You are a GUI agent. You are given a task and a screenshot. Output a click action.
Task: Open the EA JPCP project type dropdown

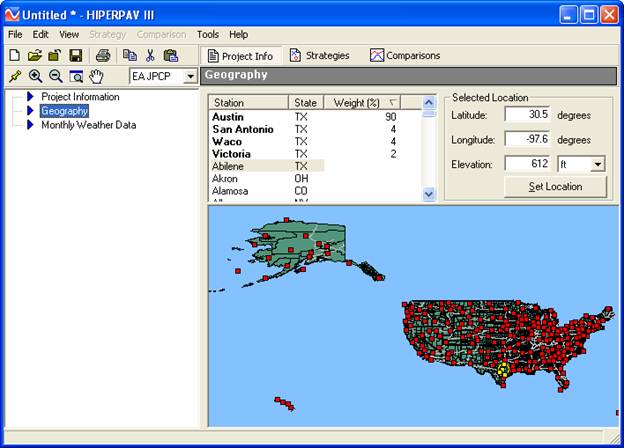(191, 76)
